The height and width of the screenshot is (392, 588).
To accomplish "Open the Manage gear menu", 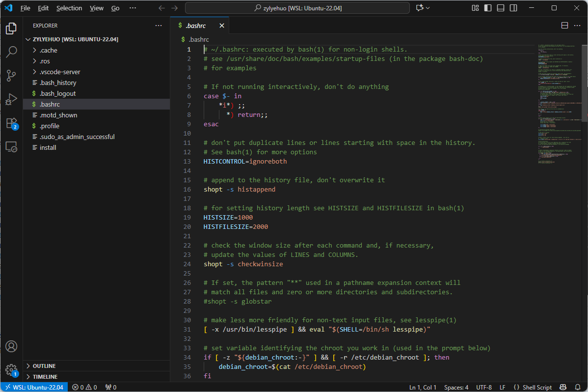I will (x=11, y=369).
